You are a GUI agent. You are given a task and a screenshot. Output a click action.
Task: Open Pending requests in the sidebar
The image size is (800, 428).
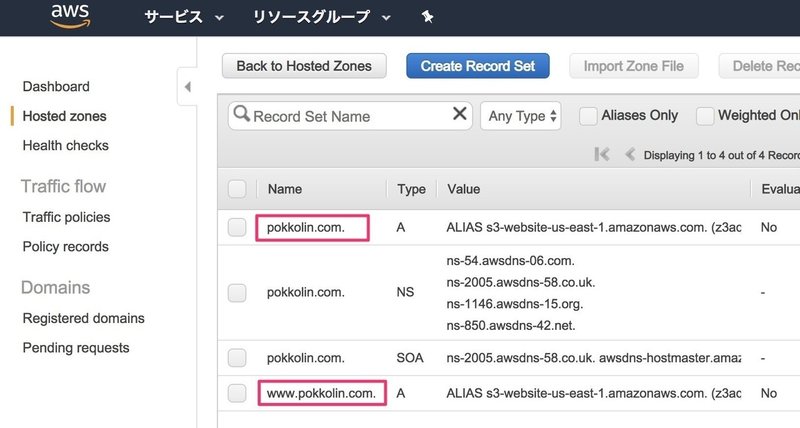[76, 347]
